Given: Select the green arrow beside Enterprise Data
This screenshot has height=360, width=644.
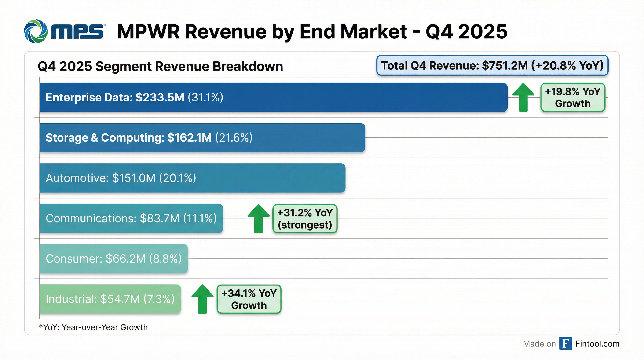Looking at the screenshot, I should (x=523, y=98).
